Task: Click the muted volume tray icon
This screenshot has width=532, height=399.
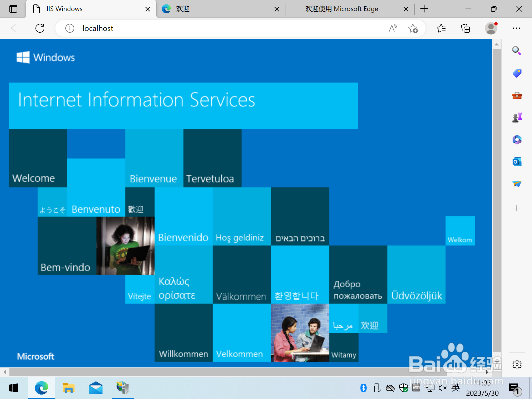Action: (443, 388)
